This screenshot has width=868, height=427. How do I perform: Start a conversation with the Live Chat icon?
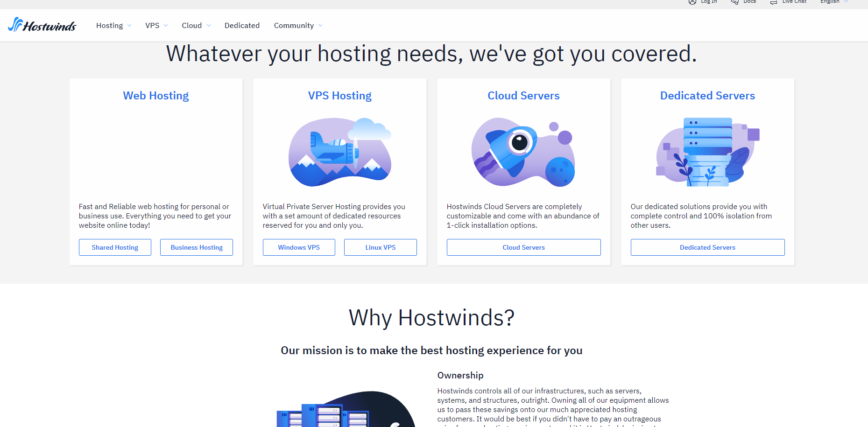(x=773, y=1)
